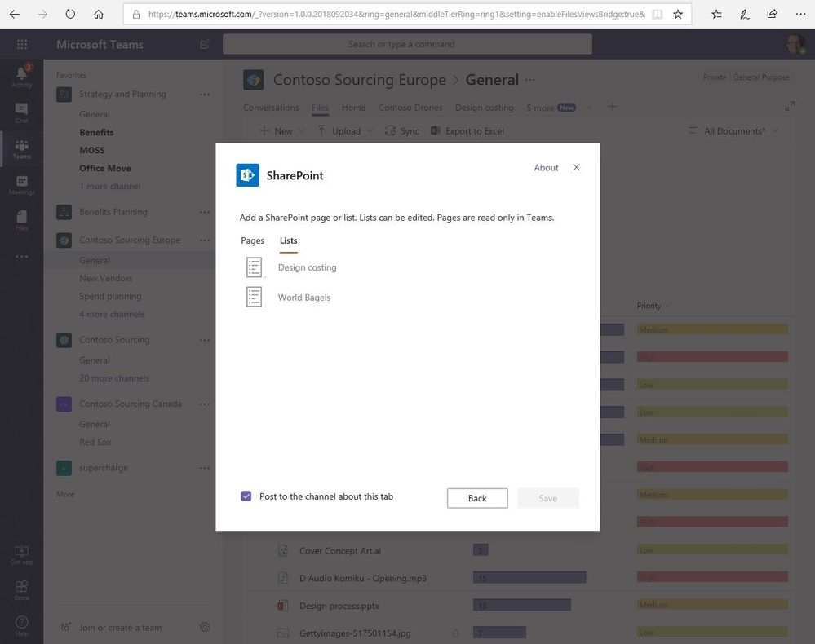The height and width of the screenshot is (644, 815).
Task: Open the browser favorites hub icon
Action: [x=717, y=15]
